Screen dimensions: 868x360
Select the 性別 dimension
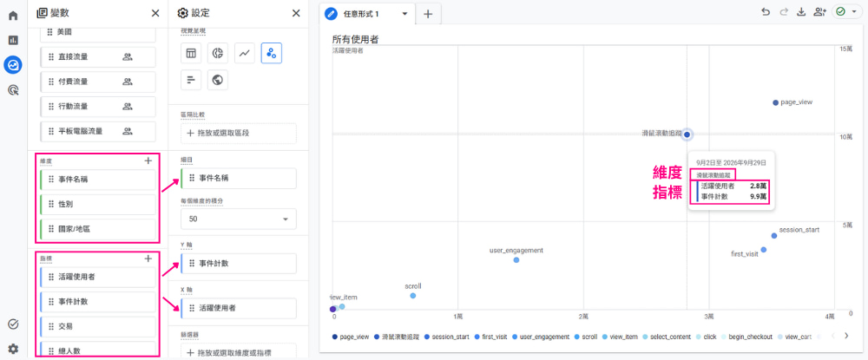[97, 204]
